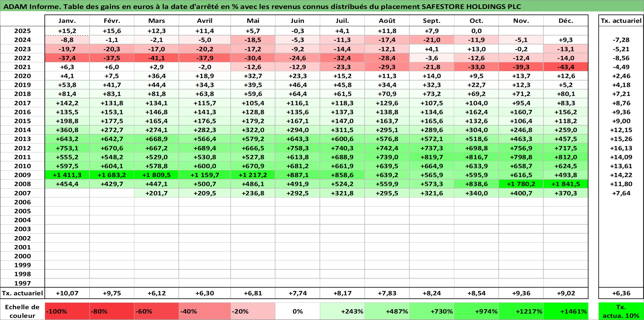This screenshot has height=320, width=644.
Task: Select the -40% color scale swatch
Action: coord(205,311)
